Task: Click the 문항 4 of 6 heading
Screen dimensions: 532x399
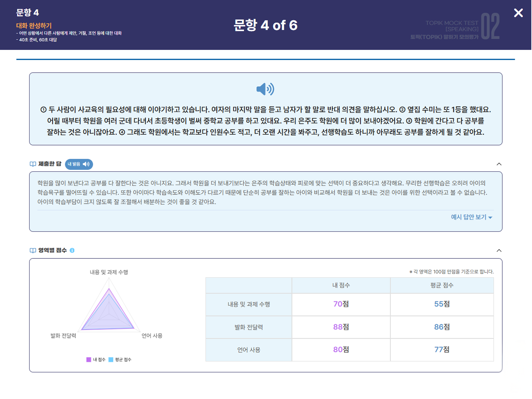Action: [265, 25]
